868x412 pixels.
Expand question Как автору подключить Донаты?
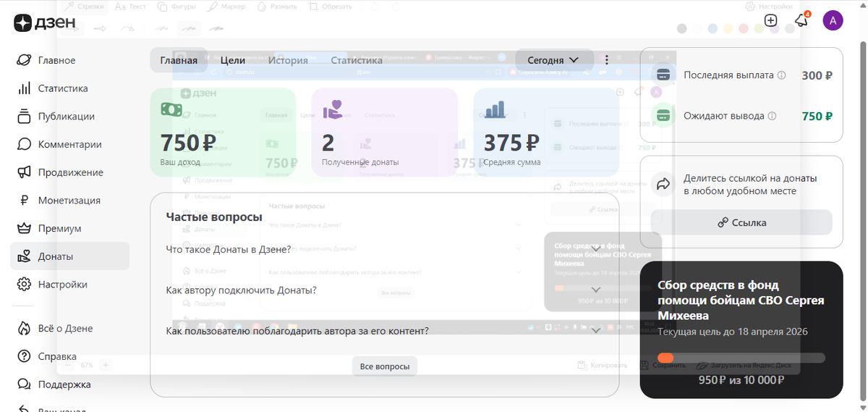[385, 290]
